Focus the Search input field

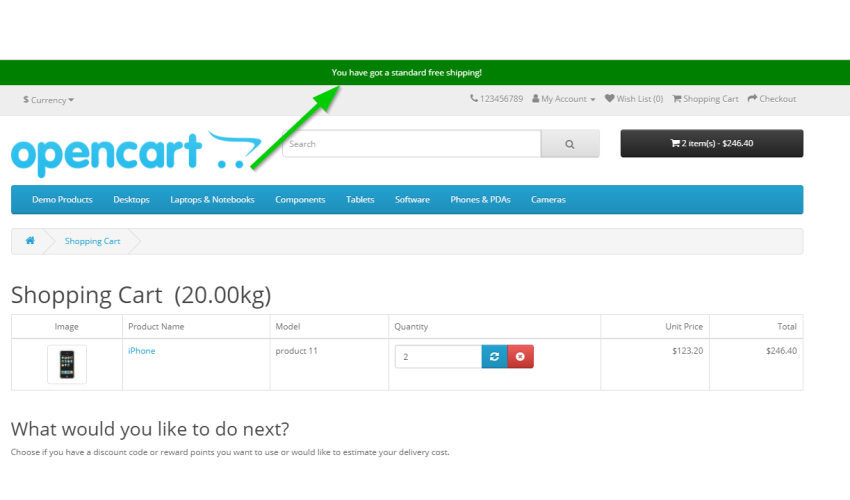[x=411, y=144]
